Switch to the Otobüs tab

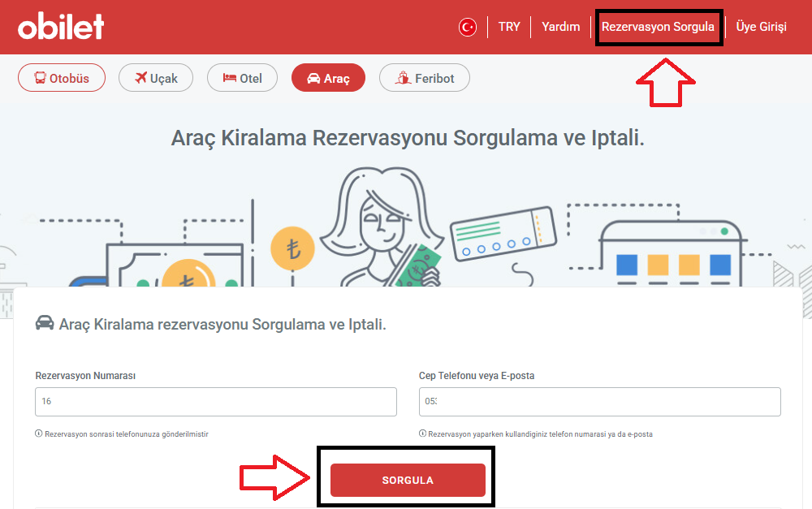[x=62, y=78]
